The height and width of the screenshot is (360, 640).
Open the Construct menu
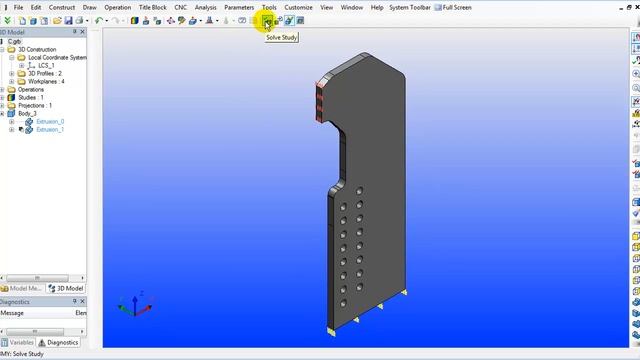[x=62, y=7]
